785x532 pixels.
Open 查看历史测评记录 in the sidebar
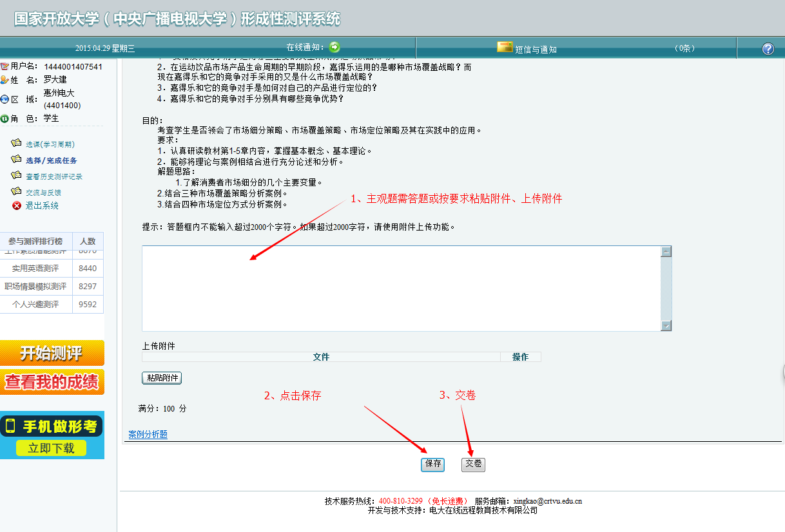click(x=54, y=176)
